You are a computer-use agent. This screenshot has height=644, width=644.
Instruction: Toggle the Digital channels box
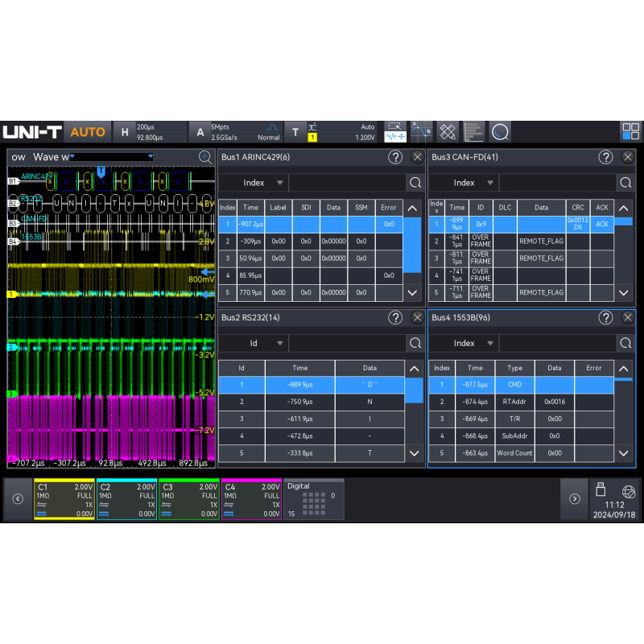[x=314, y=499]
